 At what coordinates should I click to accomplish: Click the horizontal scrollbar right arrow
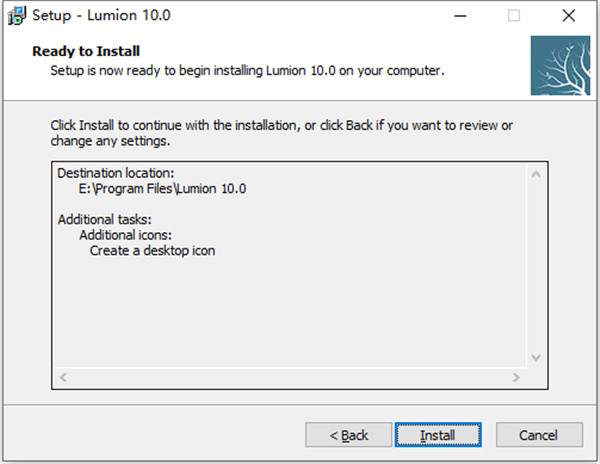coord(517,377)
